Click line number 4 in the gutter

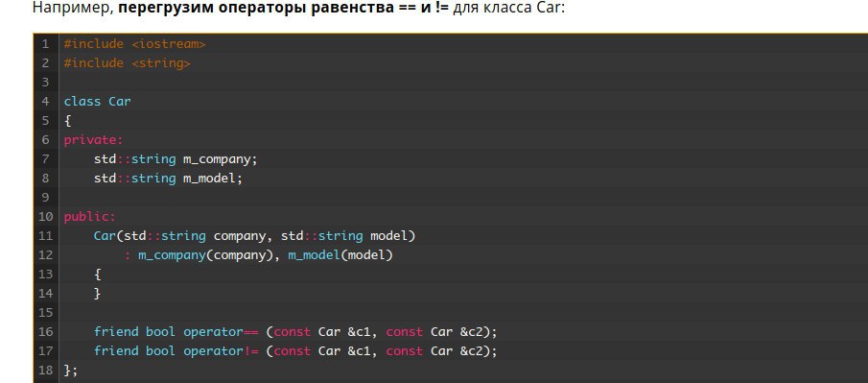click(x=45, y=102)
